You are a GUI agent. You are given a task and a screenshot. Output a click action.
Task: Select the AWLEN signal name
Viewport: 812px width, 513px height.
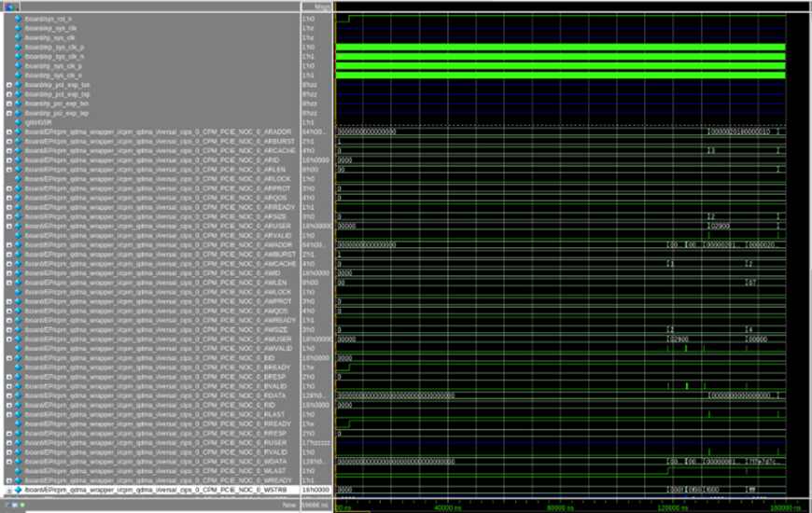155,283
